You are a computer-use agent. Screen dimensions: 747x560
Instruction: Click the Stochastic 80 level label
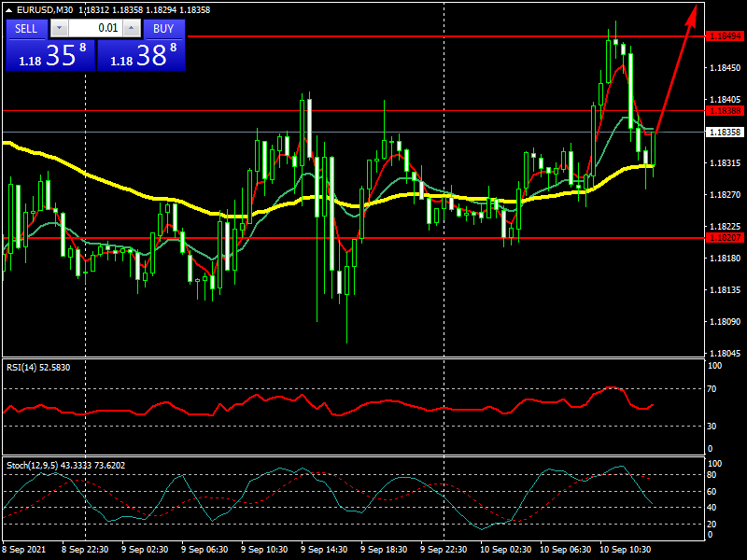[712, 475]
